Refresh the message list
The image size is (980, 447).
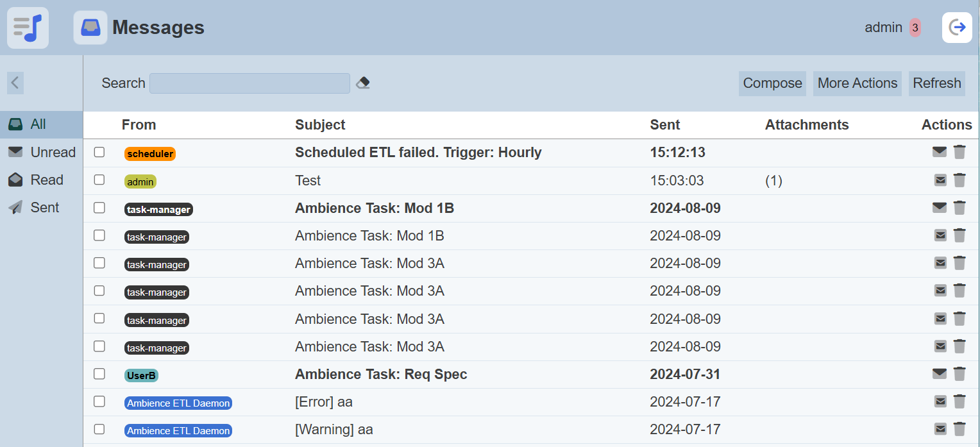[x=937, y=83]
